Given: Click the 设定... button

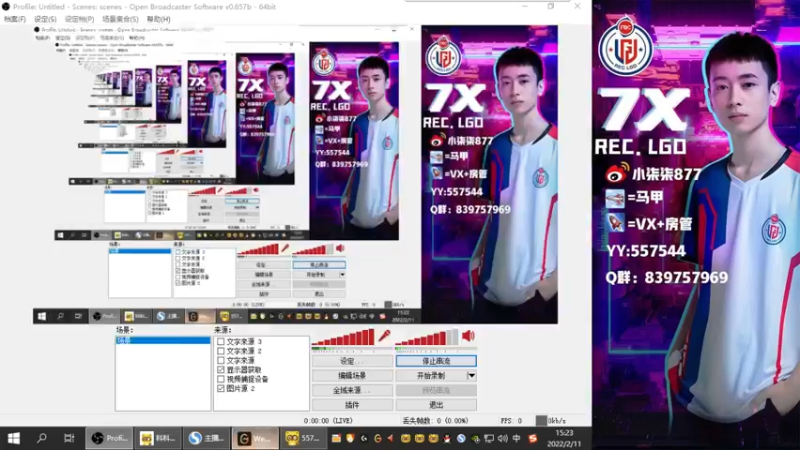Looking at the screenshot, I should coord(352,361).
